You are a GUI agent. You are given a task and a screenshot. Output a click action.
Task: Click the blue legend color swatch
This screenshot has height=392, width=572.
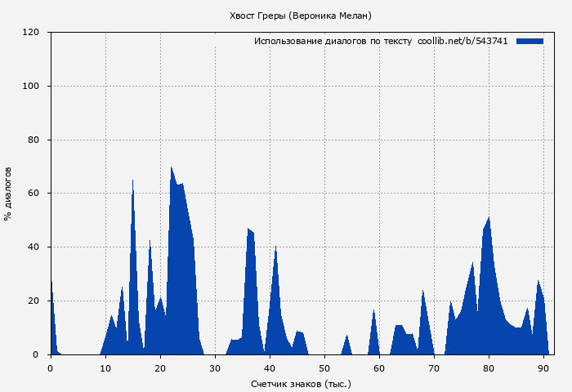[x=530, y=41]
